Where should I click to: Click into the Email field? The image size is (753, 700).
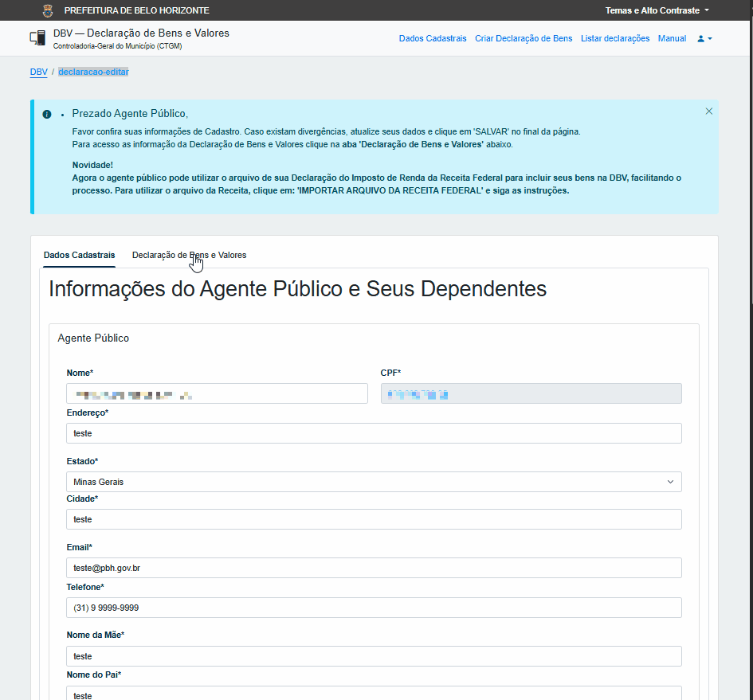pos(374,568)
